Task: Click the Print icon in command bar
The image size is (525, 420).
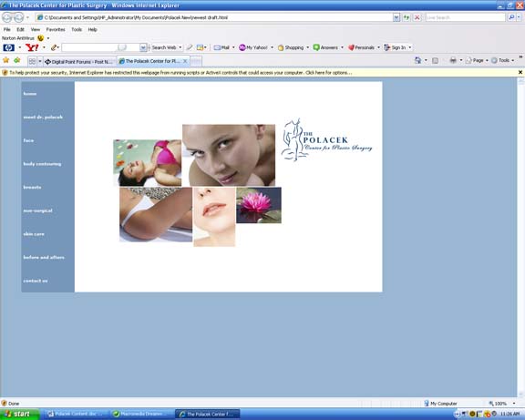Action: (x=453, y=60)
